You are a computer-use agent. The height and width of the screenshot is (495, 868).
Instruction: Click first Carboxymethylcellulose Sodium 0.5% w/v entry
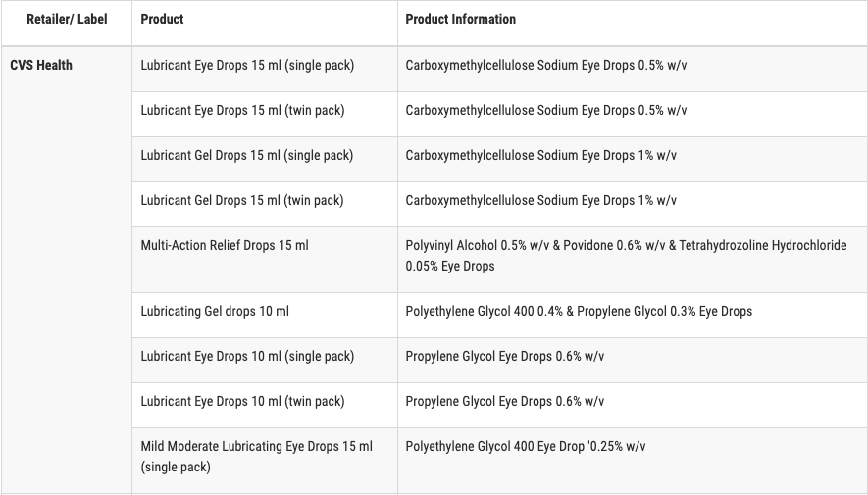[x=546, y=66]
